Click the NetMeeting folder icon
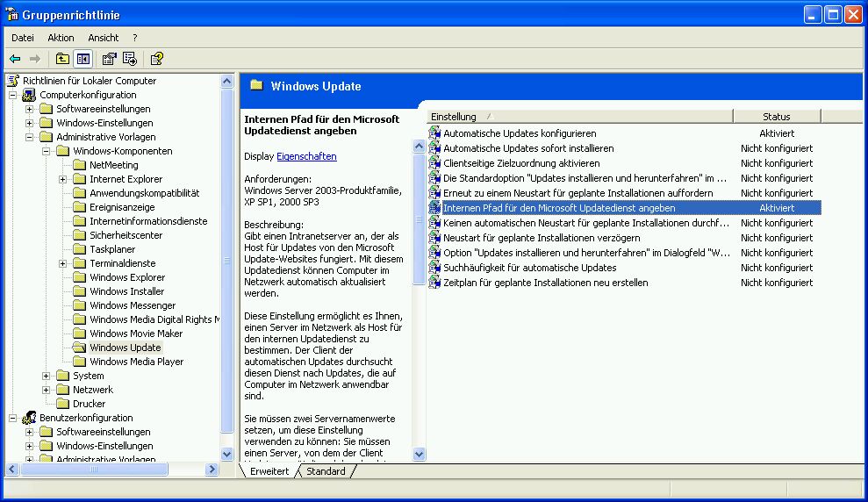The width and height of the screenshot is (868, 502). (80, 165)
